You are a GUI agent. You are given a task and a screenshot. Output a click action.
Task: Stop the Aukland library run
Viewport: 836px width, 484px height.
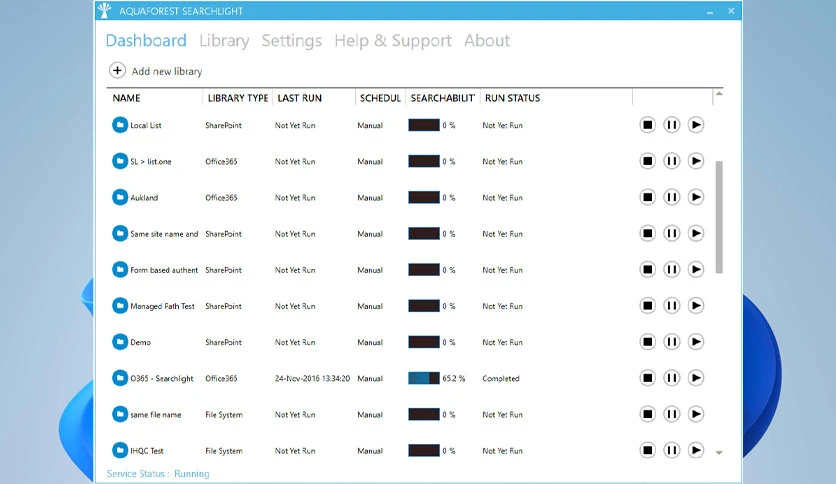click(647, 197)
